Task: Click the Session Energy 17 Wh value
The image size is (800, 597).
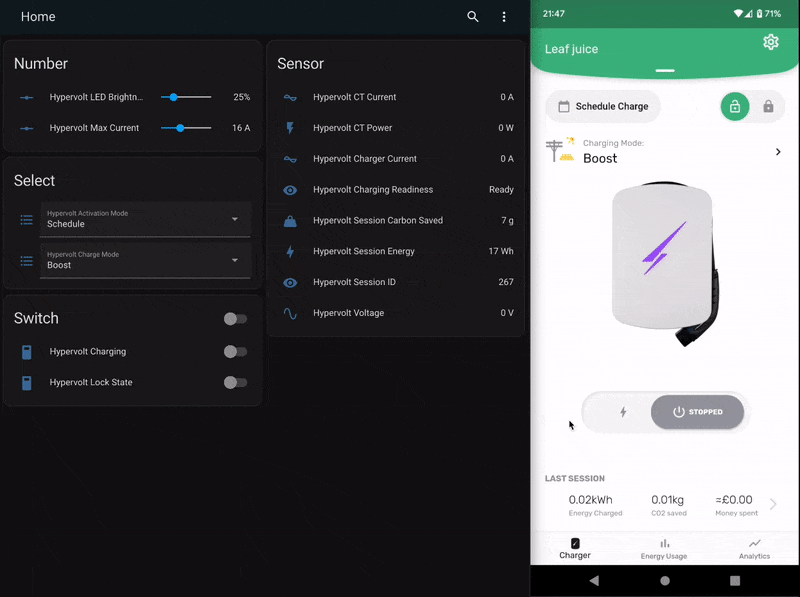Action: point(501,252)
